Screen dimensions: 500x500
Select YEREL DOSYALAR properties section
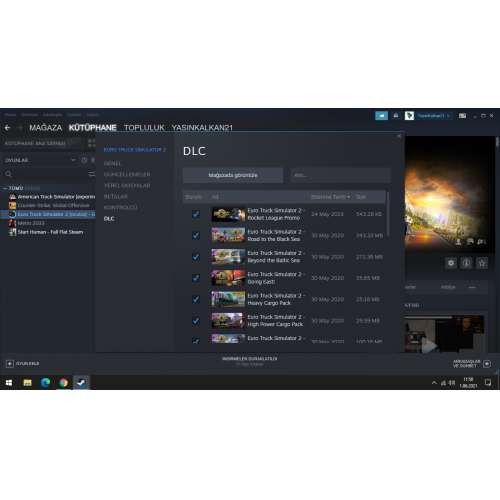(x=127, y=186)
